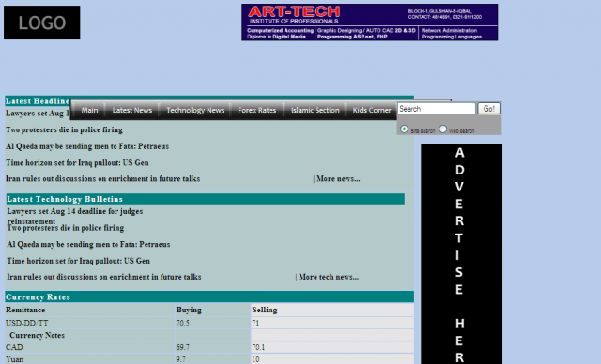Select the Yuan buying value 9.7

181,359
